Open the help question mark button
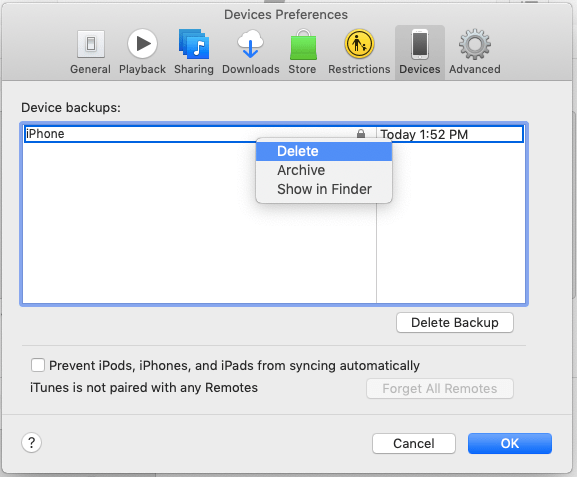The image size is (577, 477). pos(32,442)
